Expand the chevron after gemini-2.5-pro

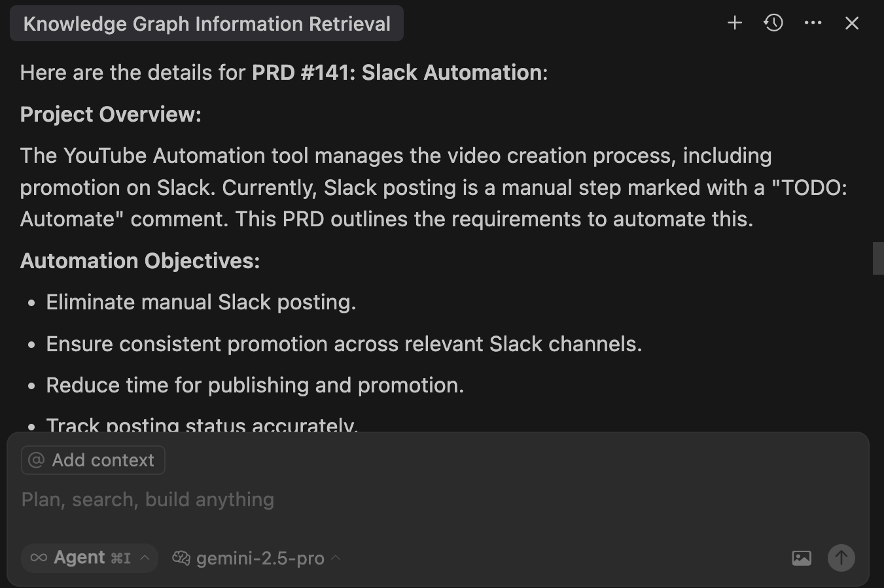[336, 558]
